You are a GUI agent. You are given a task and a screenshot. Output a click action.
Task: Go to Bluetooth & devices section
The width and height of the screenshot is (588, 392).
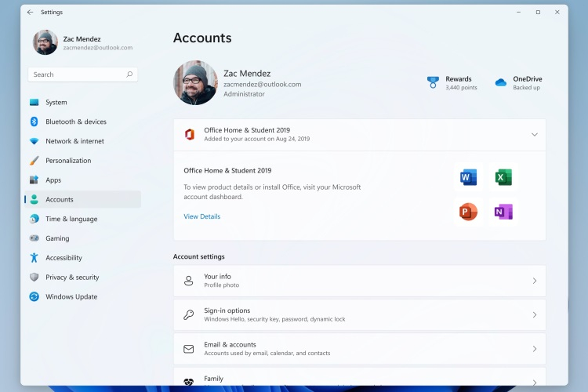(75, 122)
